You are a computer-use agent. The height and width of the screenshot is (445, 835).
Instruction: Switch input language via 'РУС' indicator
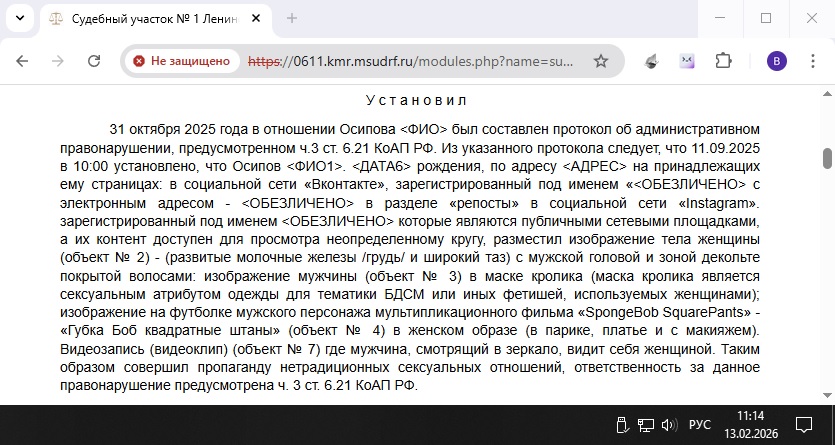click(700, 425)
